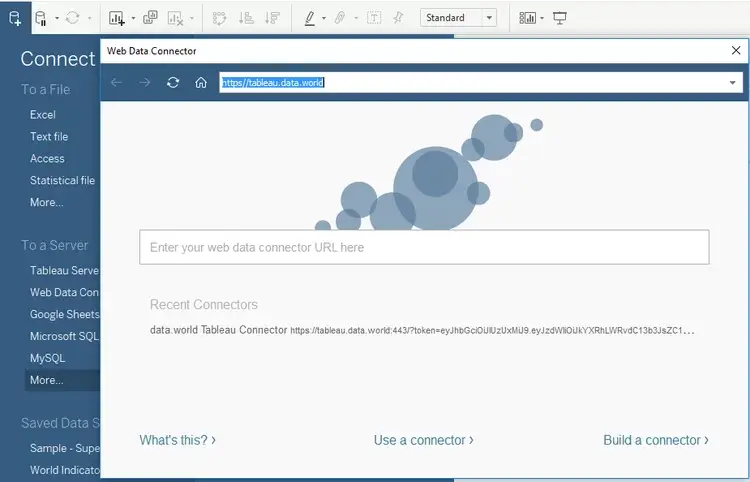Expand the address bar history dropdown
Viewport: 750px width, 482px height.
pyautogui.click(x=732, y=83)
